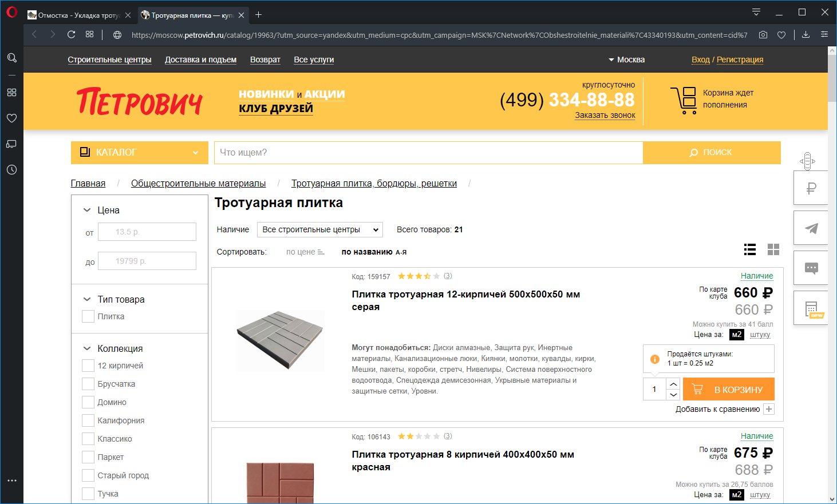Switch to grid view layout

pyautogui.click(x=773, y=249)
